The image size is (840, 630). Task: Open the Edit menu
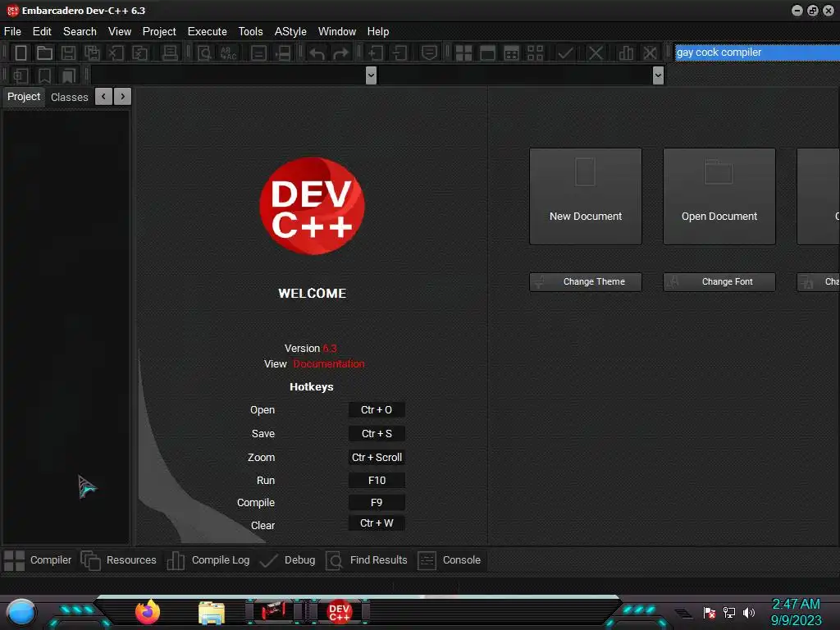pos(42,32)
